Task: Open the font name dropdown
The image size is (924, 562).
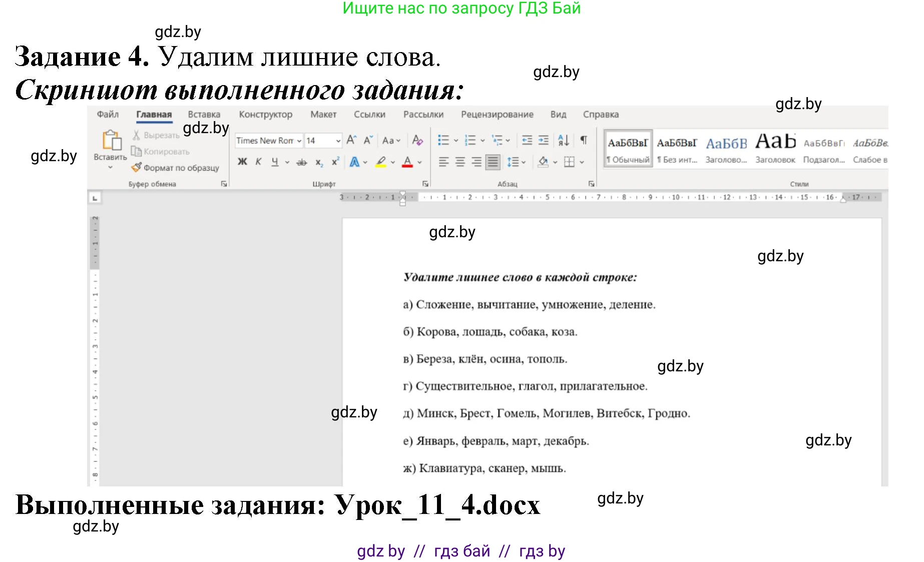Action: coord(299,141)
